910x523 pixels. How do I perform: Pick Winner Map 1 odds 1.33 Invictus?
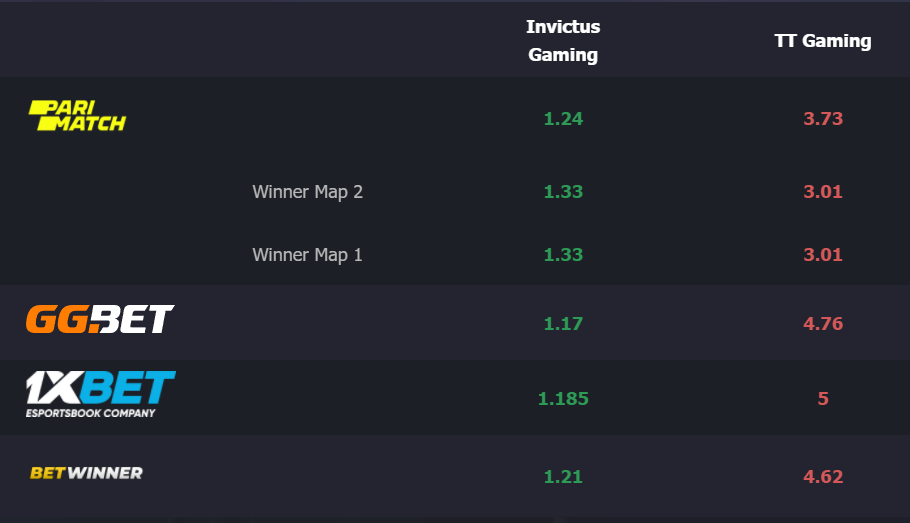563,254
